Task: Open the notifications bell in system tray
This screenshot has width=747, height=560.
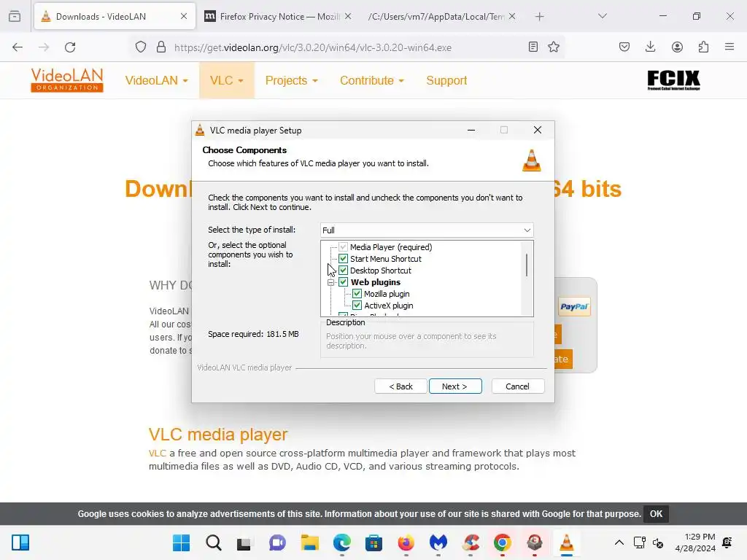Action: coord(727,542)
